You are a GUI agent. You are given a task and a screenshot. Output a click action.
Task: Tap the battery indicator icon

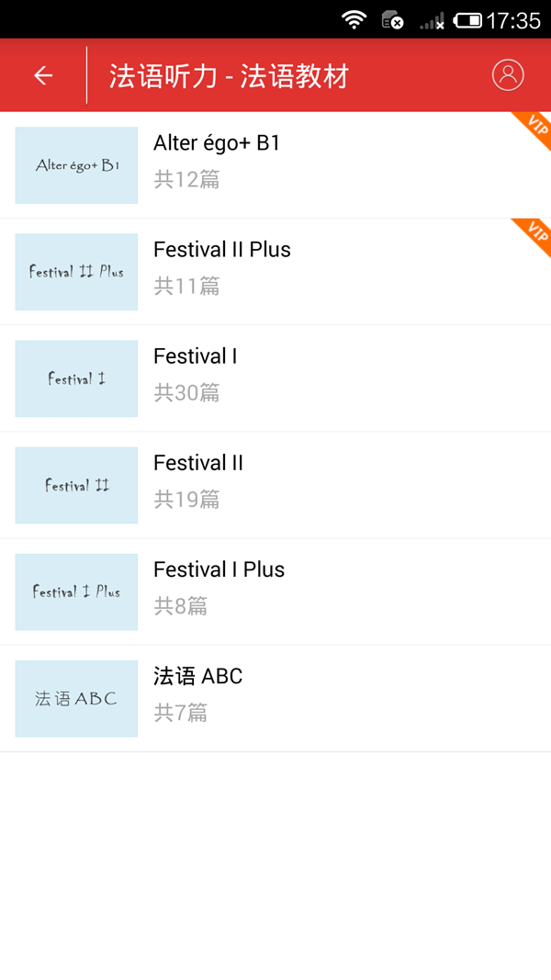click(467, 20)
